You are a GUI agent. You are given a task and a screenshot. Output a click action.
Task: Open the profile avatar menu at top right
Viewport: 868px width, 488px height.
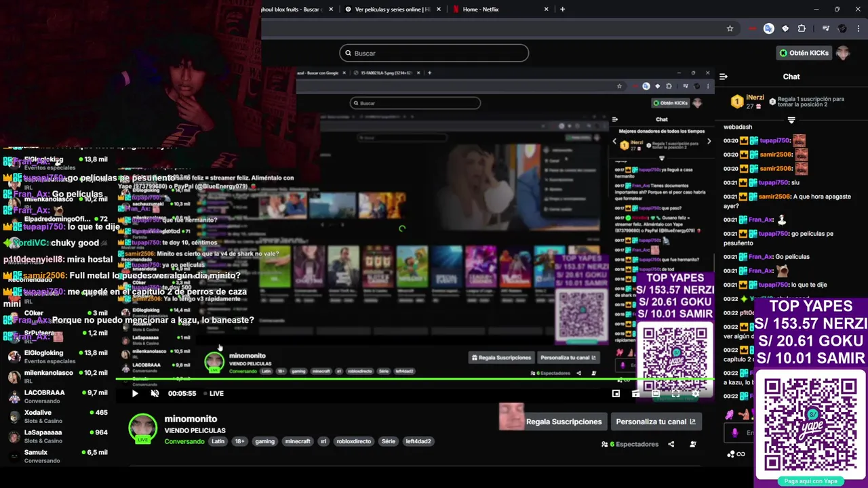(x=843, y=53)
